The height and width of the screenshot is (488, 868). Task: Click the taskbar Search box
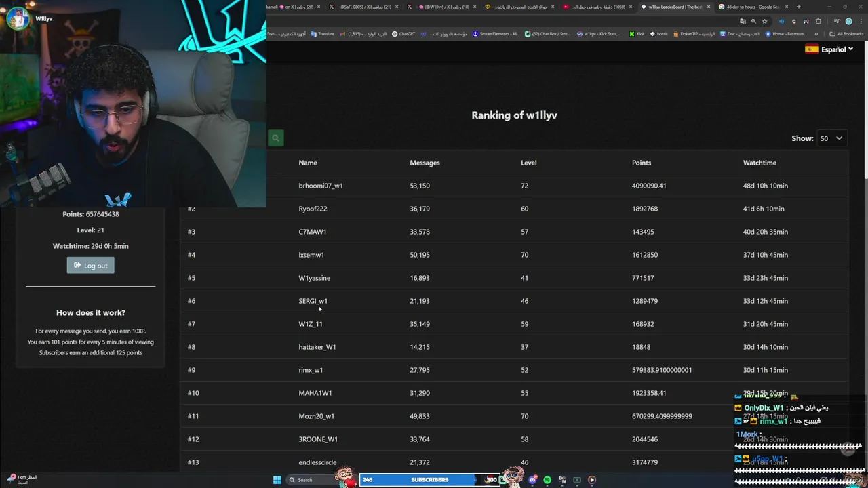click(x=313, y=480)
